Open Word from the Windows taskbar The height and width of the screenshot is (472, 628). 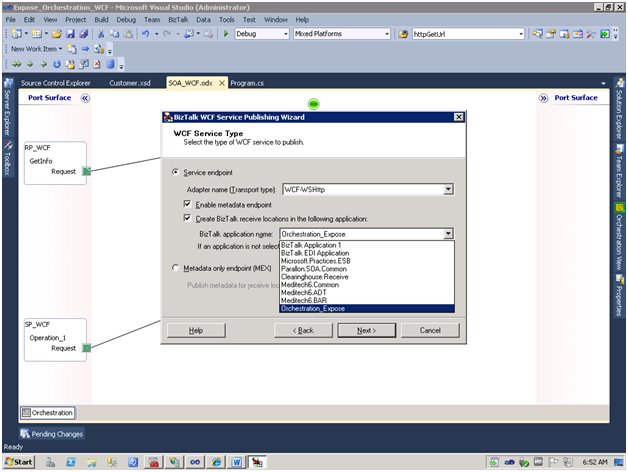(x=236, y=462)
